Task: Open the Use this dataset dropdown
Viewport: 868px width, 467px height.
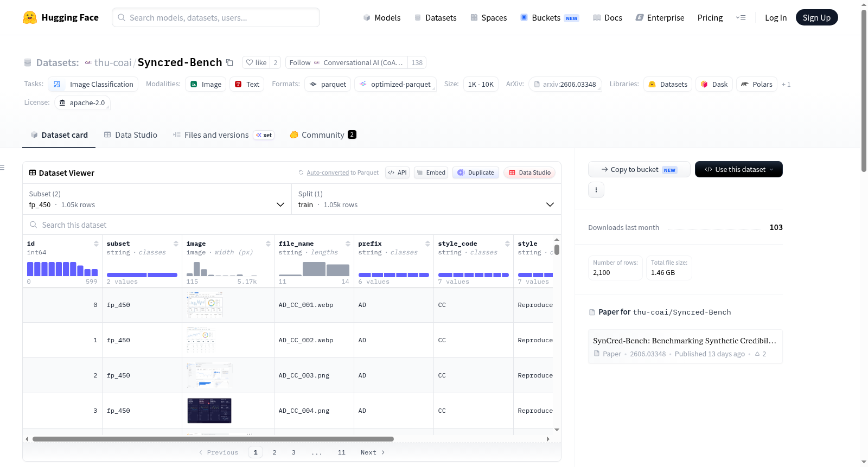Action: pos(739,169)
